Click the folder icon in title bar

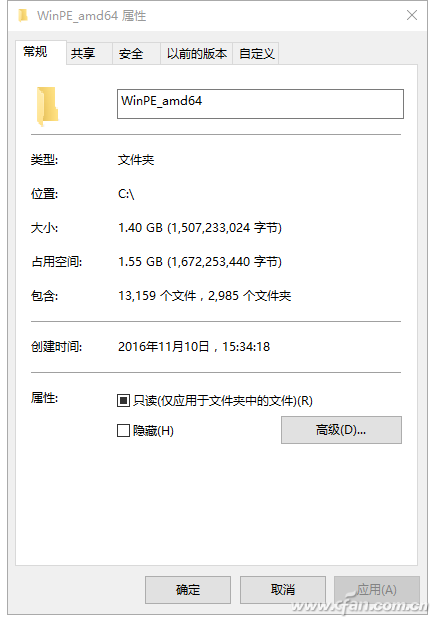23,16
